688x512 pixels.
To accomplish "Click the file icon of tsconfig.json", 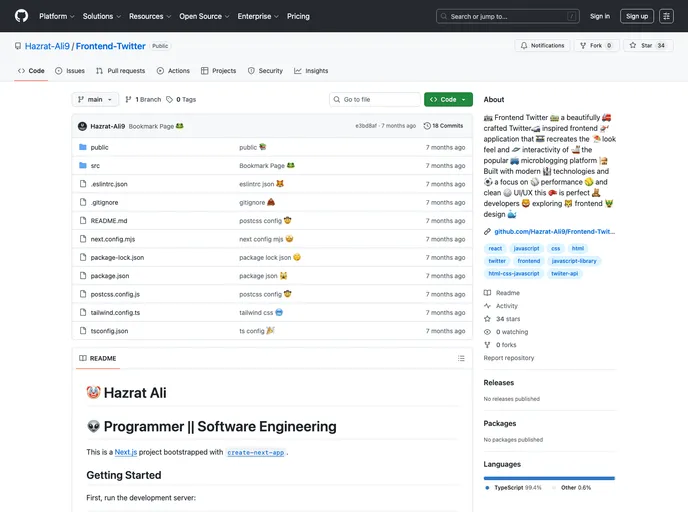I will coord(82,331).
